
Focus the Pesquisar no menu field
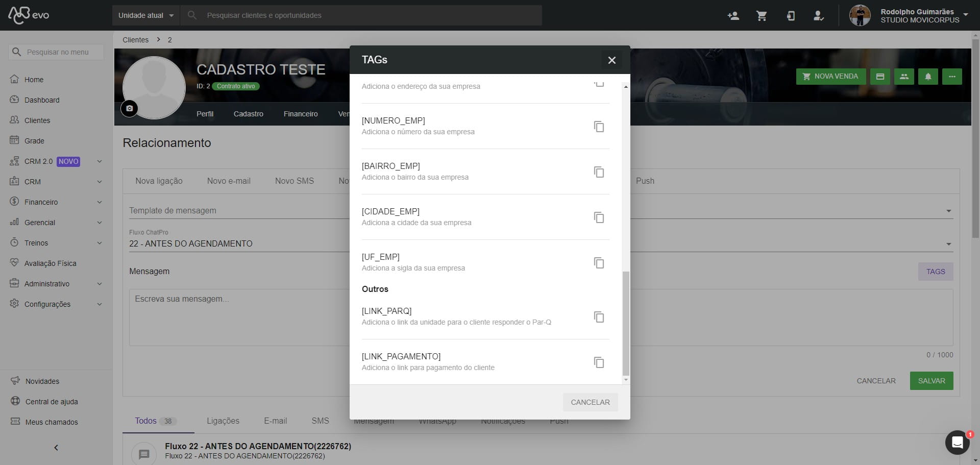(x=56, y=52)
